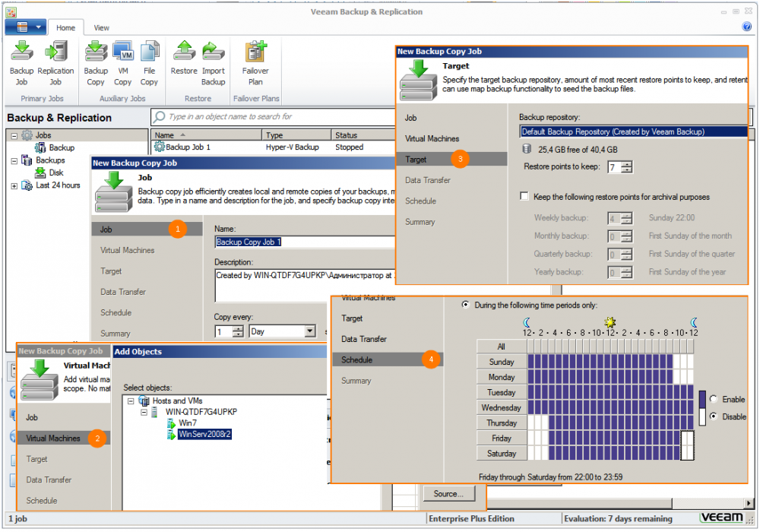Collapse the Jobs tree node
This screenshot has width=760, height=532.
pyautogui.click(x=14, y=136)
